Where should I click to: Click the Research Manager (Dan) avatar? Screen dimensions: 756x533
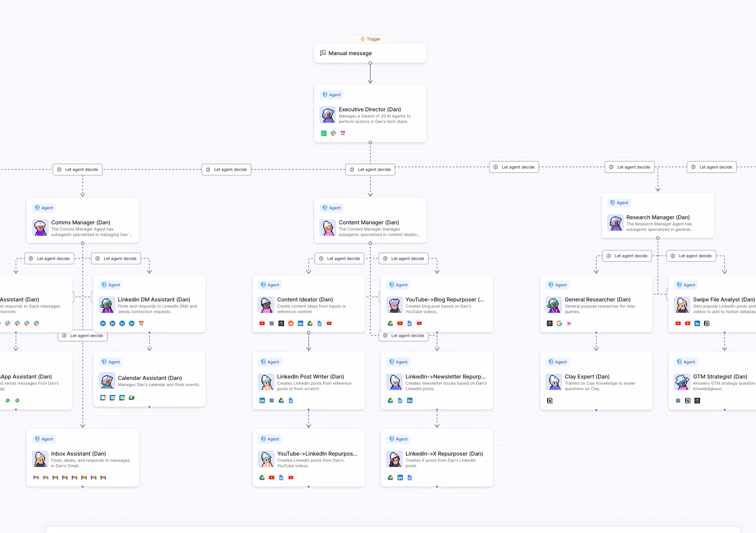(615, 223)
